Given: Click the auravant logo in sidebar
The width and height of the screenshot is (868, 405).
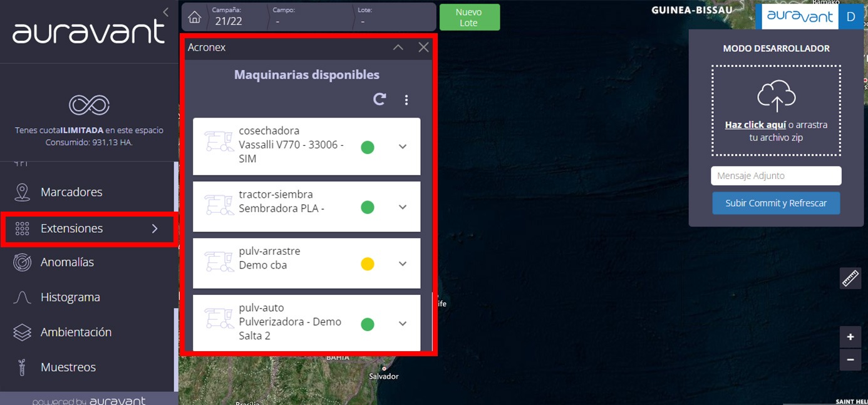Looking at the screenshot, I should pos(88,32).
